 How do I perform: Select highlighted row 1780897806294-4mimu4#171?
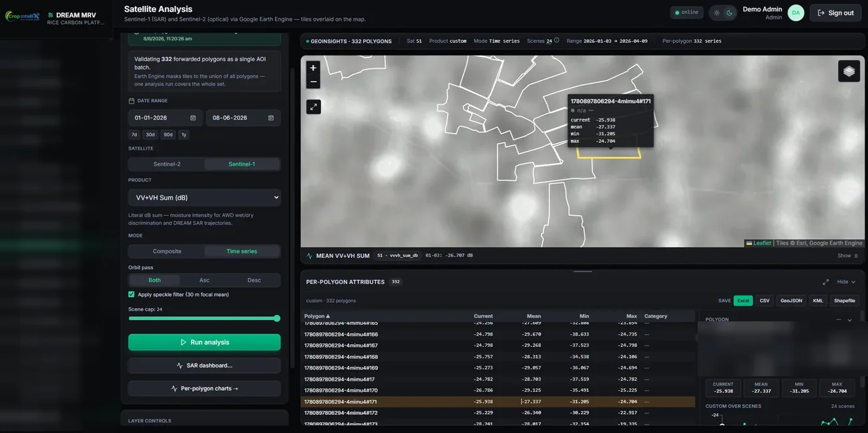[498, 402]
